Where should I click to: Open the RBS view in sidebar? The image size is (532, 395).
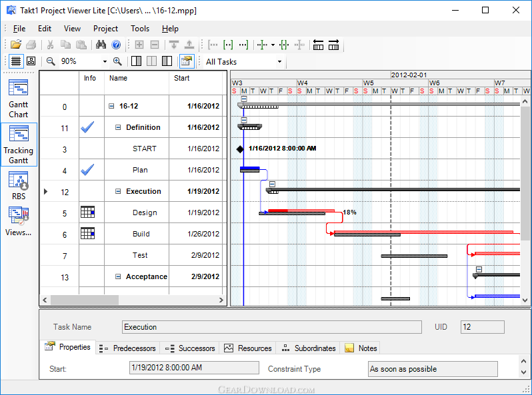(18, 185)
